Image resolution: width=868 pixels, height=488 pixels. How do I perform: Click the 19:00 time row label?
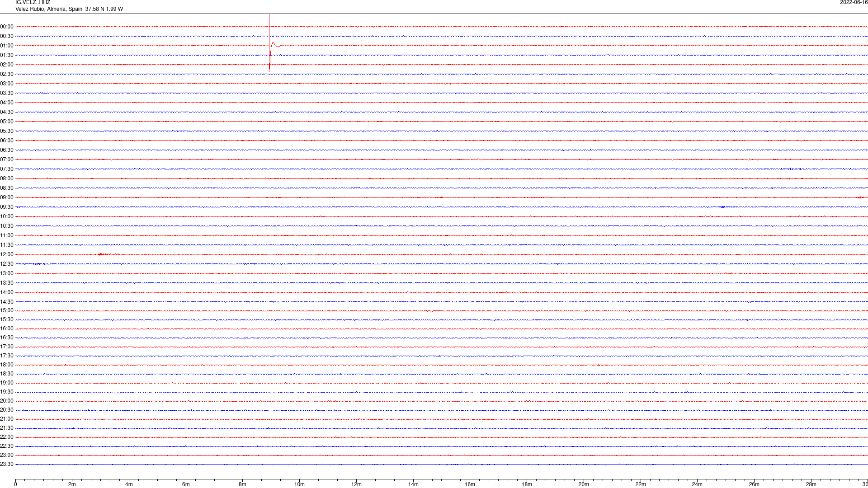point(7,383)
